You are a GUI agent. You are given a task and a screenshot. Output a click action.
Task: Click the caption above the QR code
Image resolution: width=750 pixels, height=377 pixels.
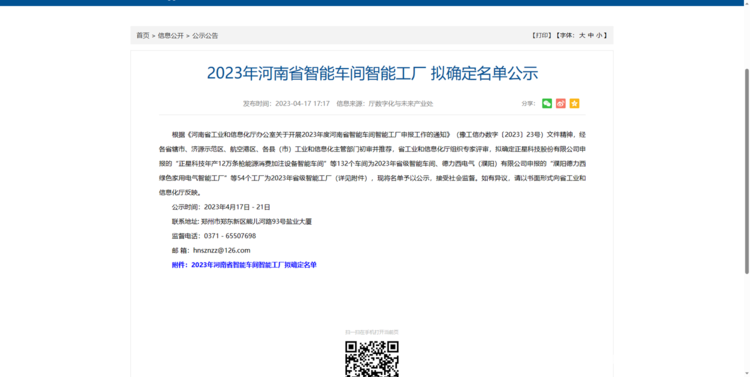[x=372, y=332]
